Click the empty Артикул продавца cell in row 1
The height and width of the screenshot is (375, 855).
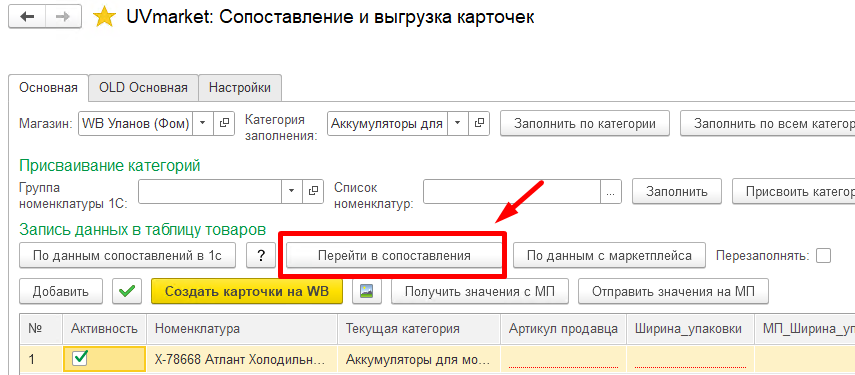[563, 359]
